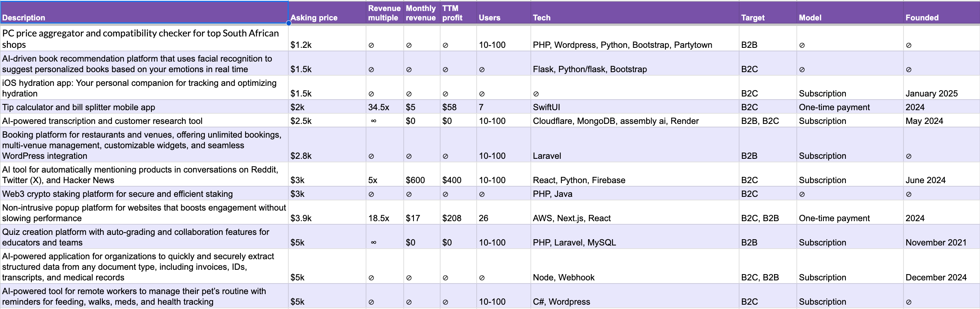Select the December 2024 founded cell
980x309 pixels.
[942, 266]
